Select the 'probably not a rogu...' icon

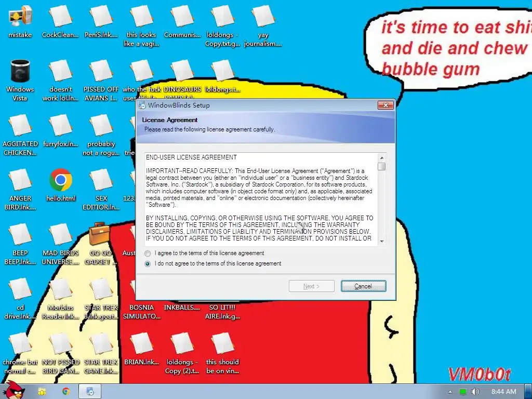click(101, 136)
